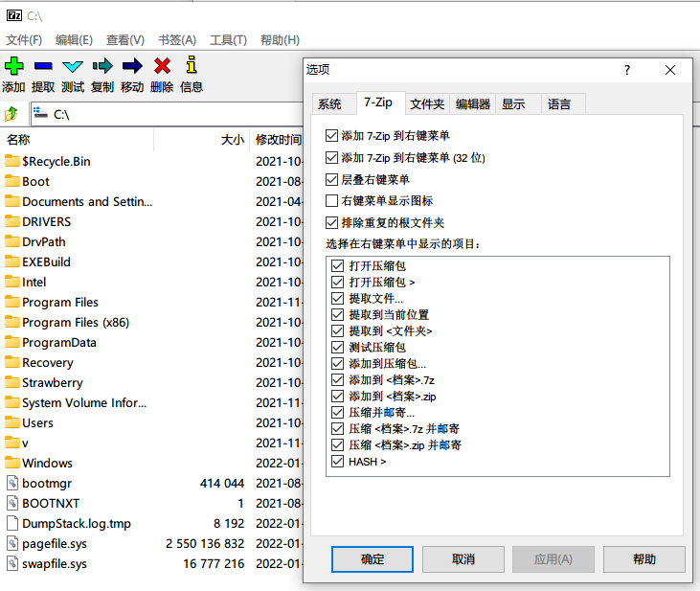
Task: Click the Copy (复制) arrow icon
Action: 102,66
